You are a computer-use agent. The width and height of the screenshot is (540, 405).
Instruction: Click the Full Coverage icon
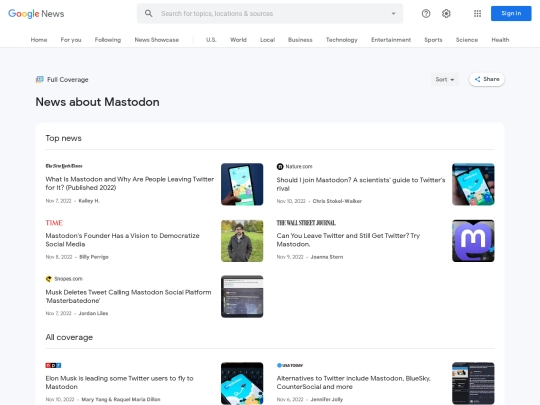point(40,80)
